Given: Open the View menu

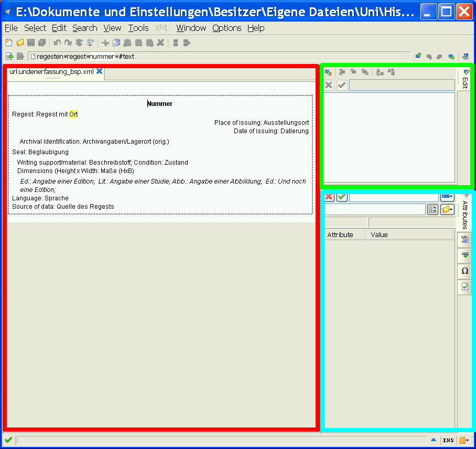Looking at the screenshot, I should click(x=112, y=28).
